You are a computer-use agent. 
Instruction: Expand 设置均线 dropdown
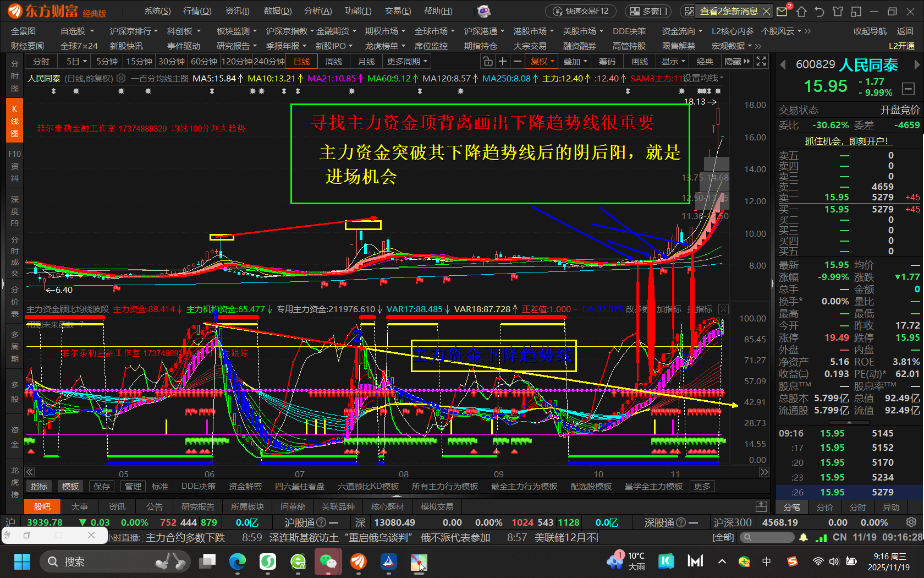[x=703, y=78]
